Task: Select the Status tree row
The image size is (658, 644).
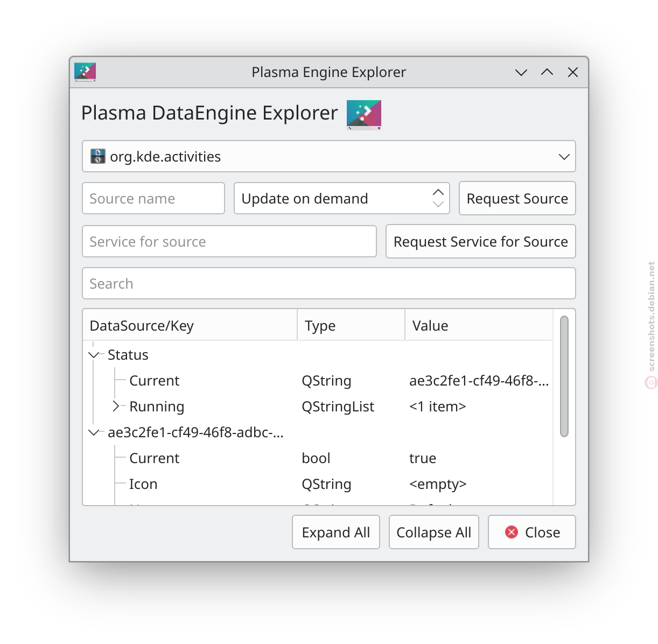Action: click(x=318, y=355)
